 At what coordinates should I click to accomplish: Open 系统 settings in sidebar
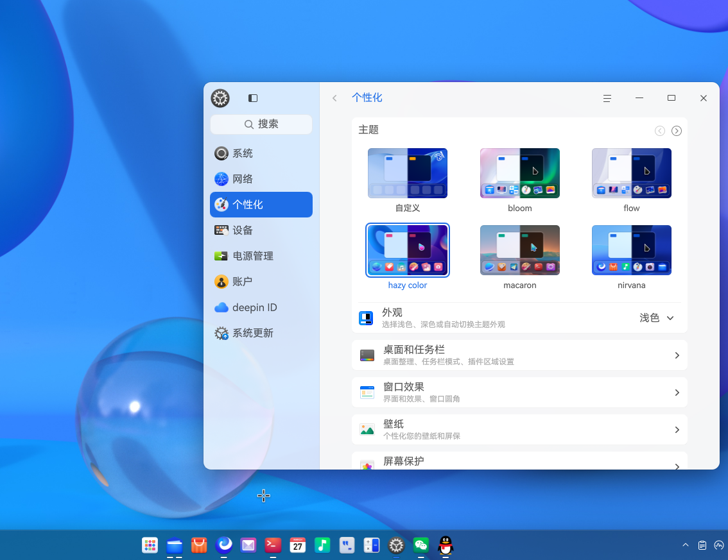click(x=261, y=153)
